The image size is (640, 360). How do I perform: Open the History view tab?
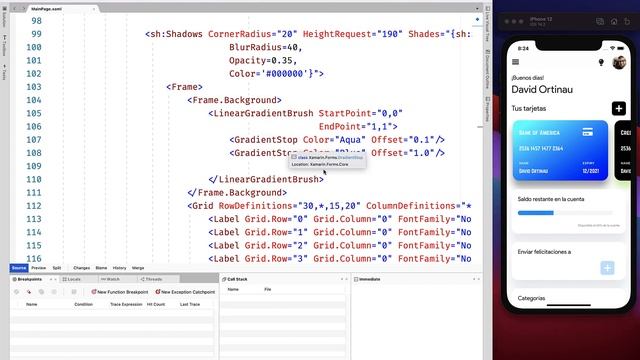pyautogui.click(x=120, y=268)
